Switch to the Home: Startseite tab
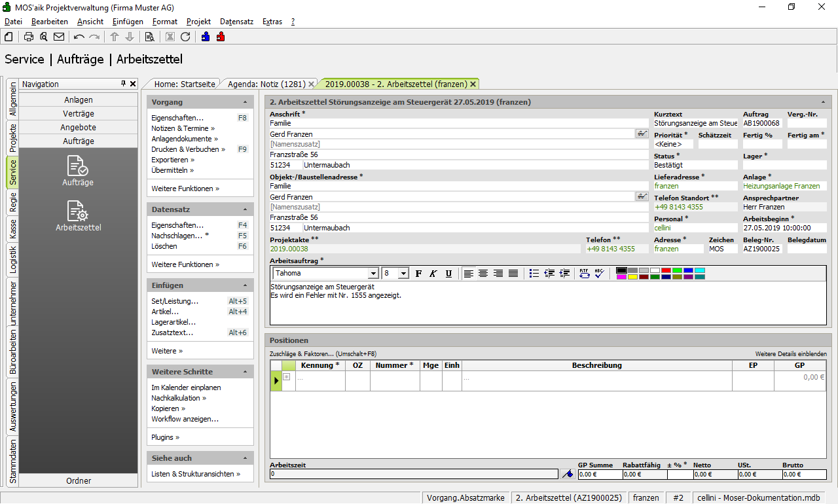This screenshot has height=504, width=838. tap(185, 84)
